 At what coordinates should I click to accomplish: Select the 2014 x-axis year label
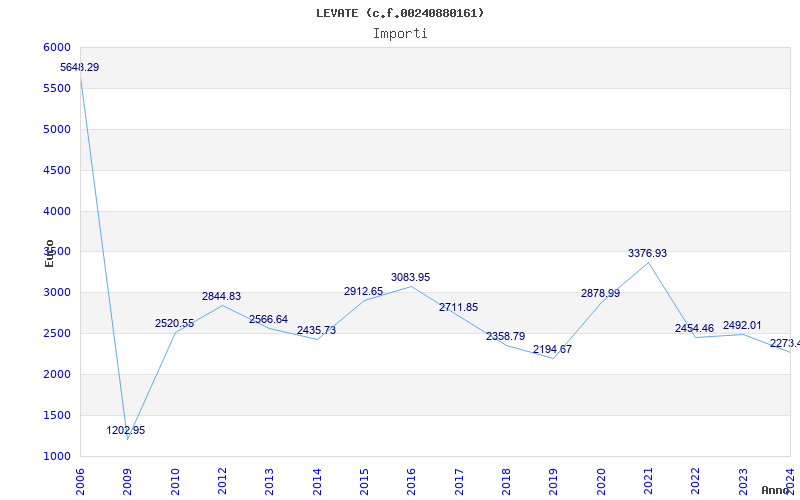[x=317, y=482]
